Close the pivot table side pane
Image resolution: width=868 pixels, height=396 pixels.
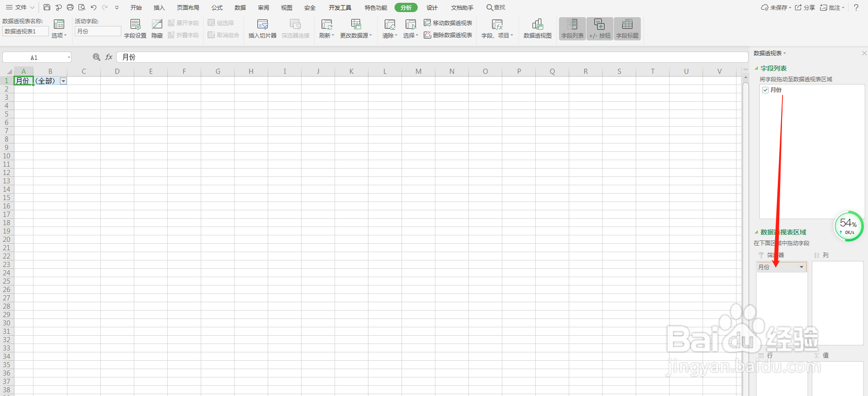pos(864,53)
